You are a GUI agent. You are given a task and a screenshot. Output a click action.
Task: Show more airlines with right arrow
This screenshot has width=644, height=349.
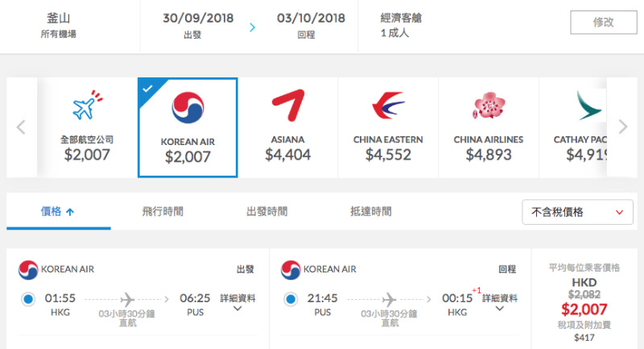(x=622, y=127)
